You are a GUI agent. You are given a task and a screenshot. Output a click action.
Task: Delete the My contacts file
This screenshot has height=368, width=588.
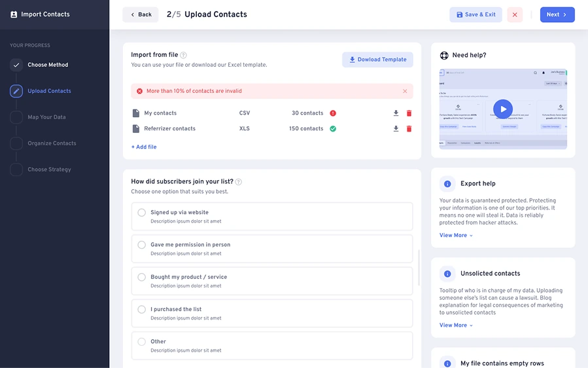[x=409, y=113]
